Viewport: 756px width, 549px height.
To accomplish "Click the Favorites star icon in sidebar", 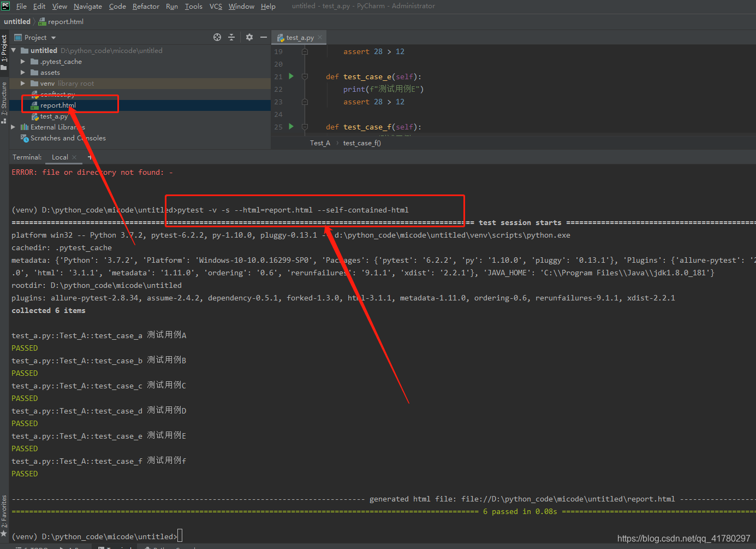I will pyautogui.click(x=4, y=533).
